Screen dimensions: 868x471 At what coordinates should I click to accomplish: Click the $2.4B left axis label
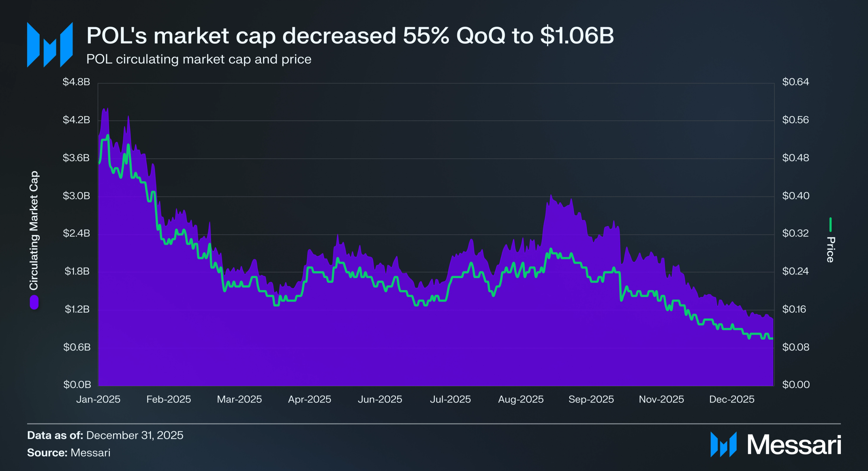click(76, 233)
